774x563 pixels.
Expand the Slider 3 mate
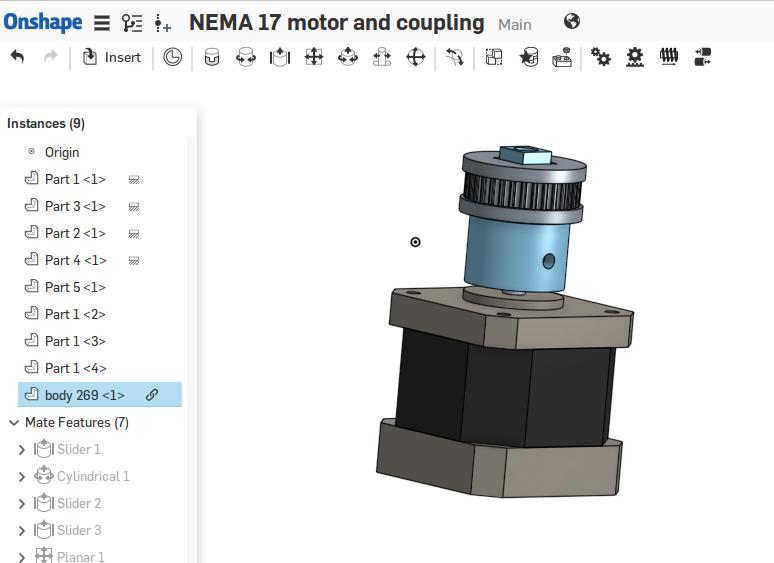click(21, 531)
